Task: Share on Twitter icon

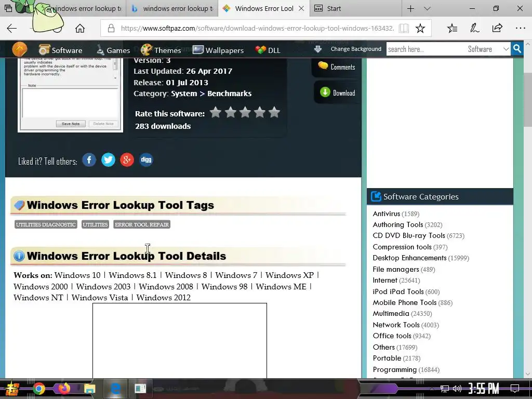Action: point(108,160)
